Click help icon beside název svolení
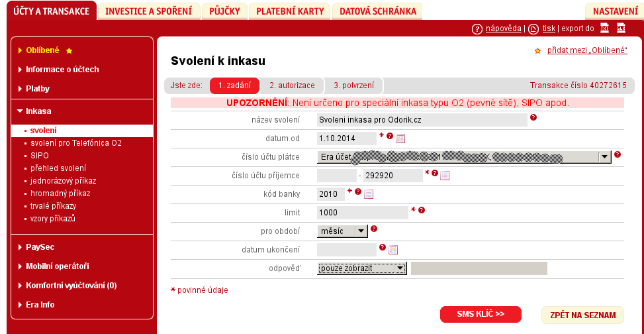The height and width of the screenshot is (334, 644). (533, 117)
